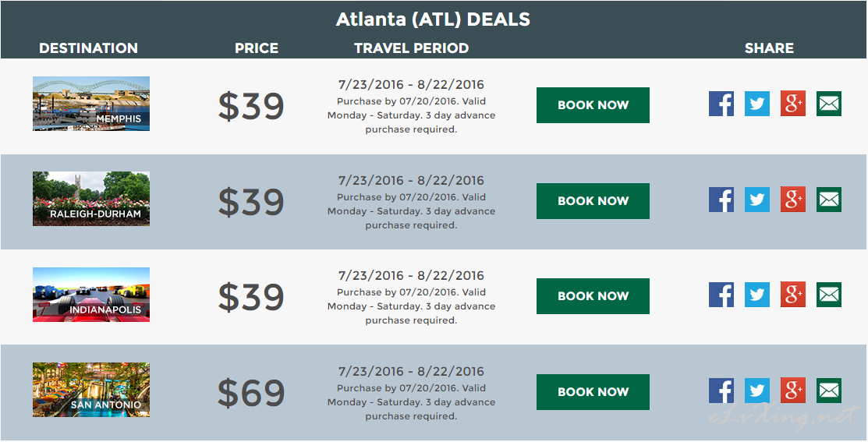Share Memphis deal on Google Plus
Screen dimensions: 868x442
click(792, 104)
